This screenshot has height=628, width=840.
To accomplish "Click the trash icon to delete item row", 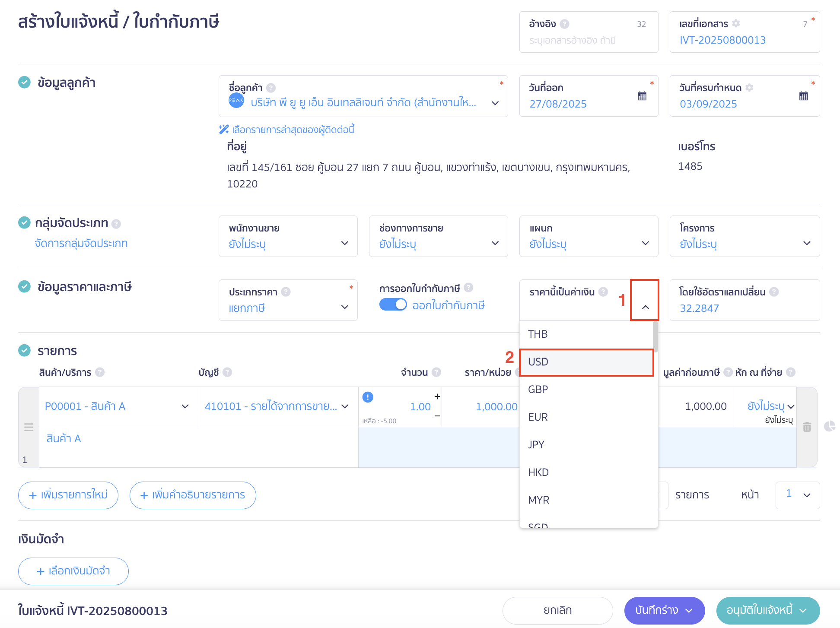I will pos(807,427).
